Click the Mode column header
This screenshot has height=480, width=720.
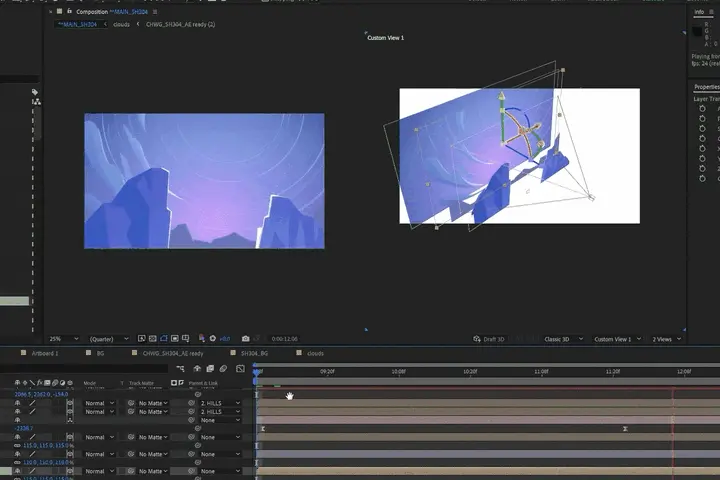(x=90, y=383)
